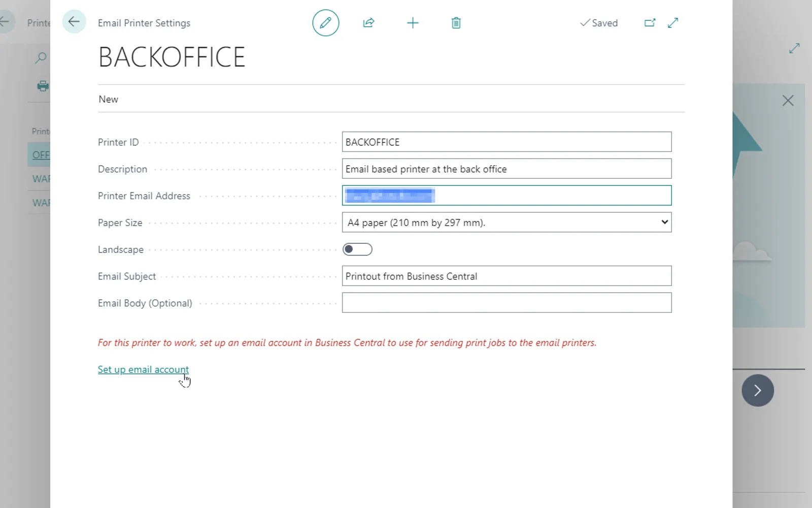
Task: Click the search icon in the background page
Action: point(41,58)
